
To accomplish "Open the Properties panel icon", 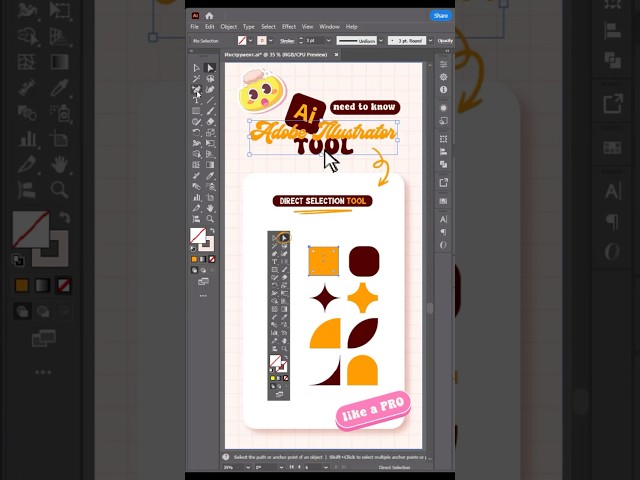I will coord(443,64).
